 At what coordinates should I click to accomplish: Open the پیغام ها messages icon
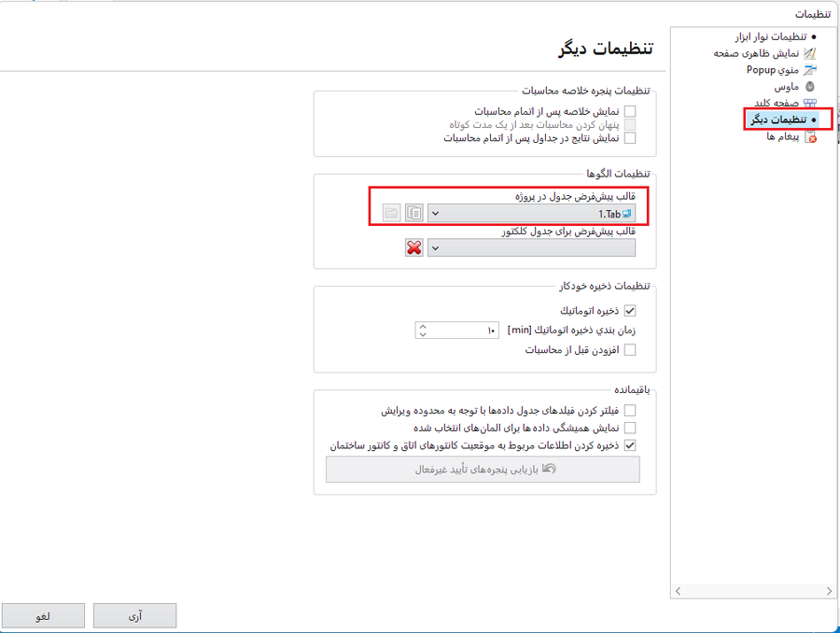(809, 137)
